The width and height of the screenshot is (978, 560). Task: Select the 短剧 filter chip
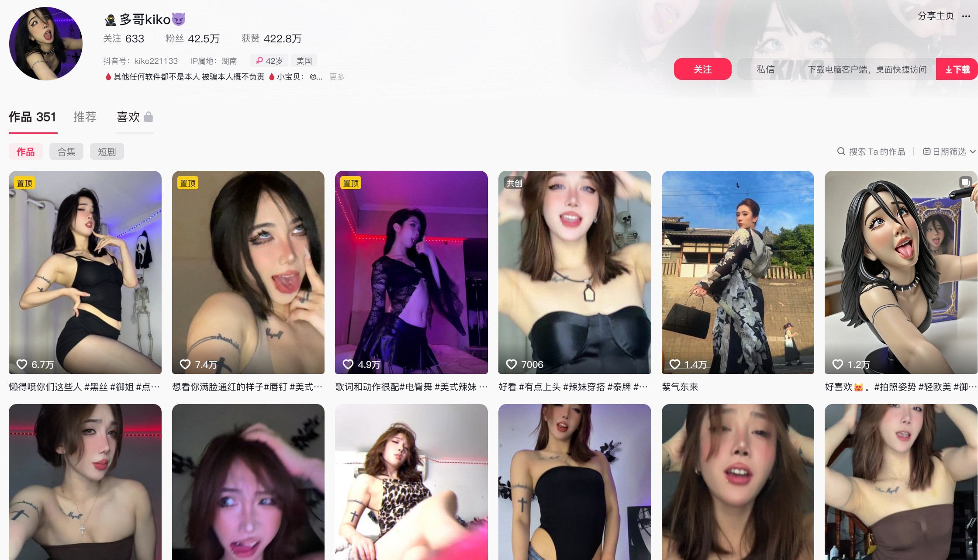click(107, 152)
